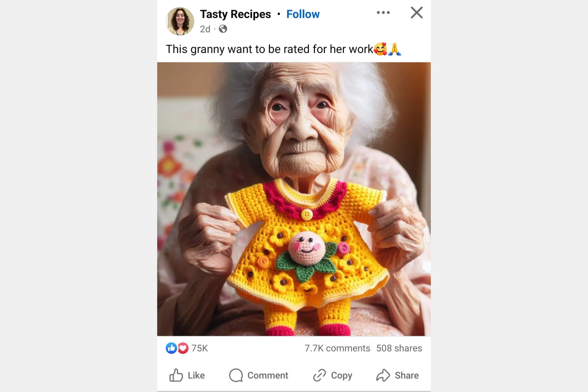Click the Tasty Recipes profile picture
The height and width of the screenshot is (392, 588).
pyautogui.click(x=180, y=21)
